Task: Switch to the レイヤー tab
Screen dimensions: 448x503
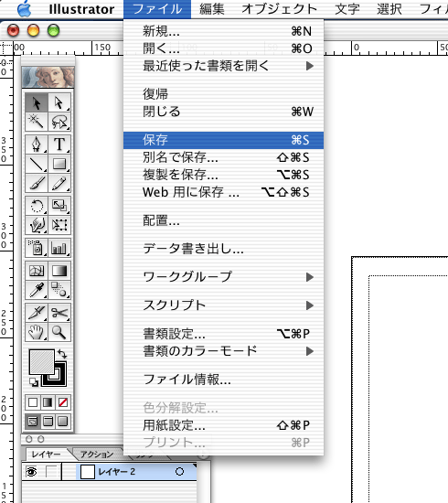Action: click(47, 455)
